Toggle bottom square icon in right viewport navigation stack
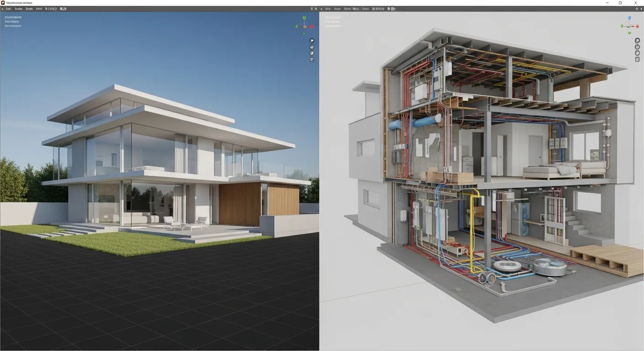 click(x=637, y=59)
